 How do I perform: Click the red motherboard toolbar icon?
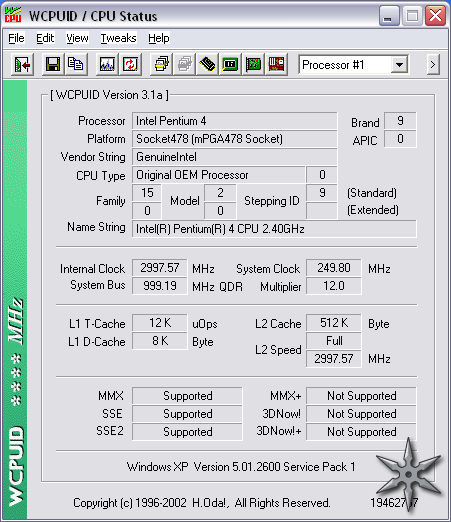click(x=276, y=64)
